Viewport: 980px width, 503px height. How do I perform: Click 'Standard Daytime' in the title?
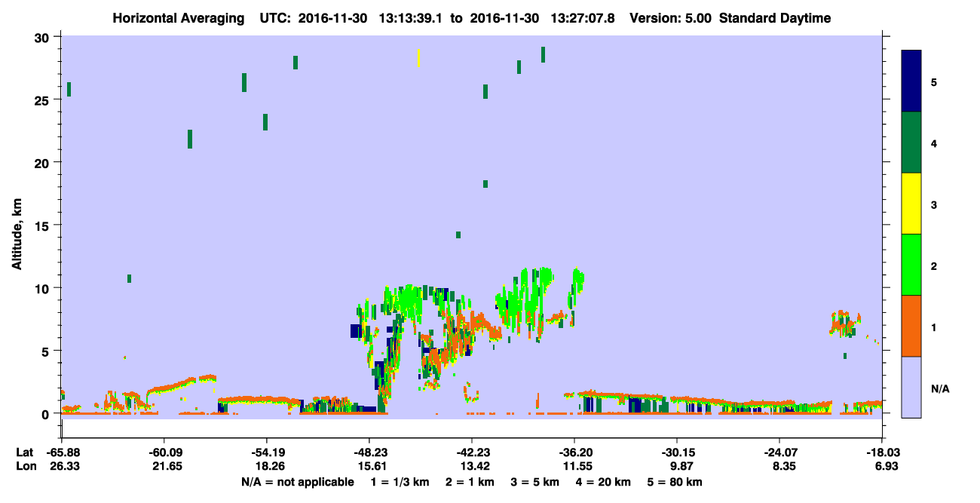(x=775, y=18)
